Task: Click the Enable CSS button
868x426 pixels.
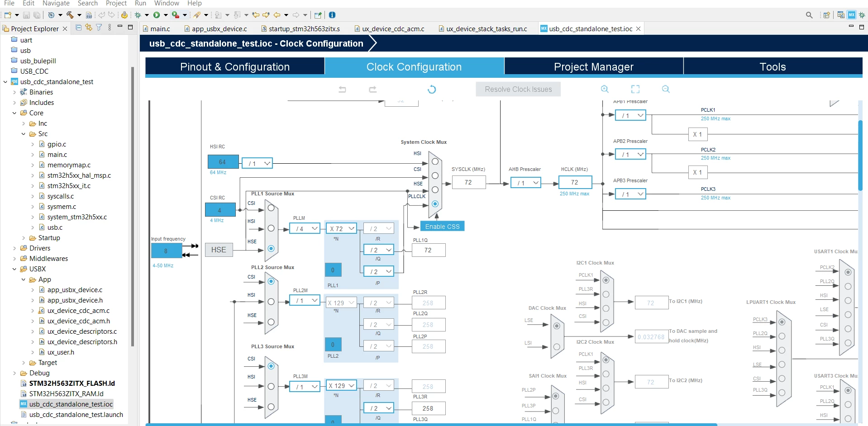Action: [442, 227]
